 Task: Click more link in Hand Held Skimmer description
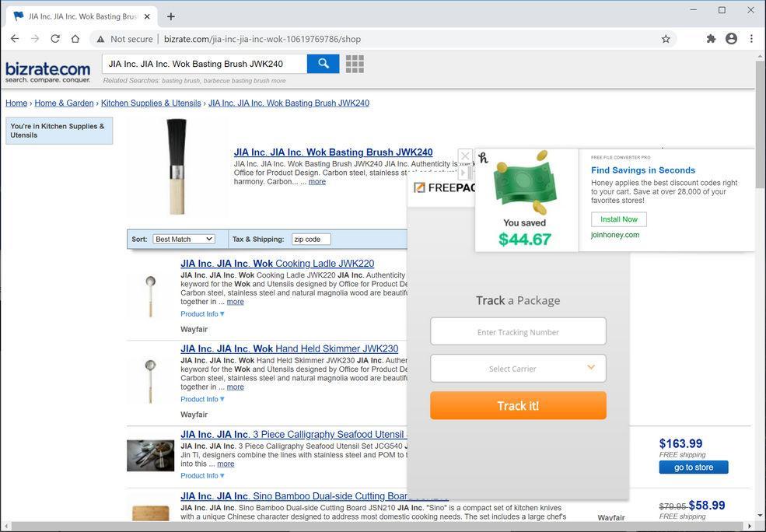pos(235,387)
